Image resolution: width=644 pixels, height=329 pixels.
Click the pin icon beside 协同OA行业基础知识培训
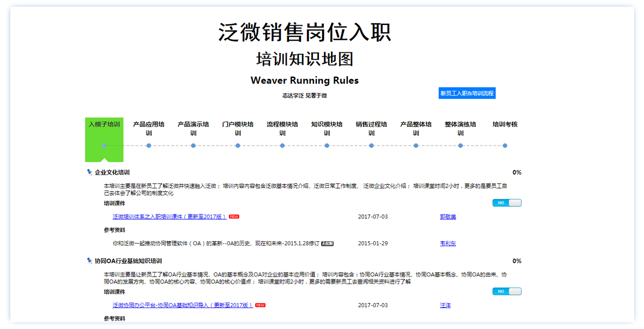(x=89, y=261)
